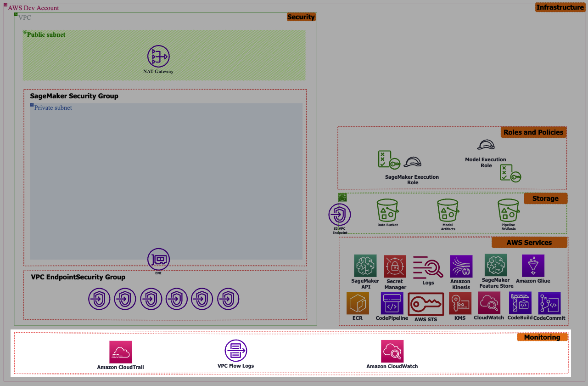Click the Roles and Policies tag

pos(533,132)
